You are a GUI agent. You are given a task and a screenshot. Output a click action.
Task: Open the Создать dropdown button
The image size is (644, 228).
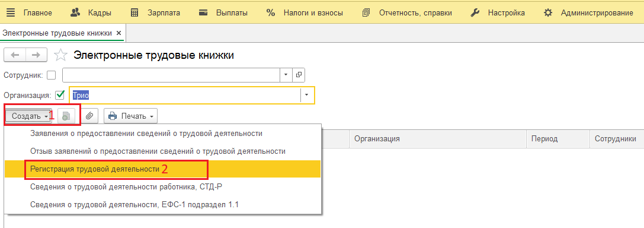coord(30,116)
